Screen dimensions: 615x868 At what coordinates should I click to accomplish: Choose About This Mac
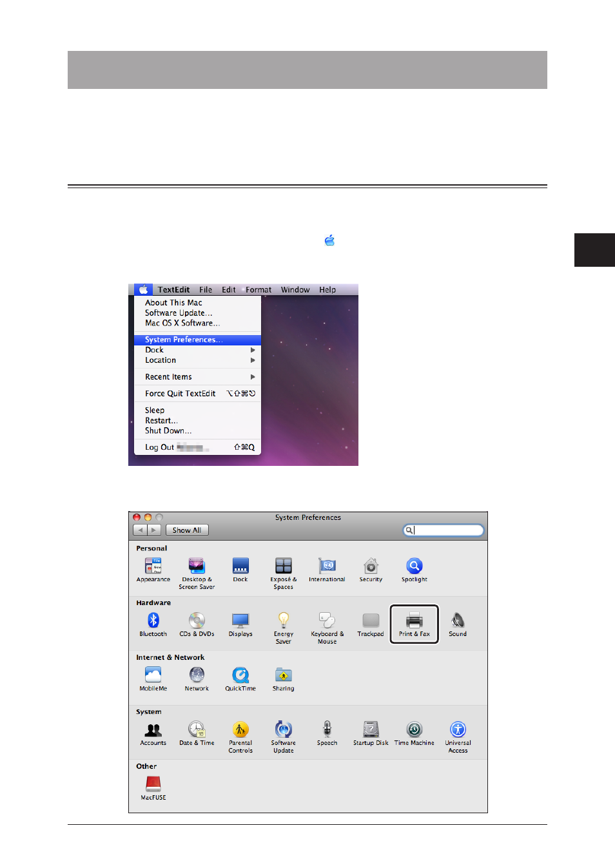coord(197,303)
